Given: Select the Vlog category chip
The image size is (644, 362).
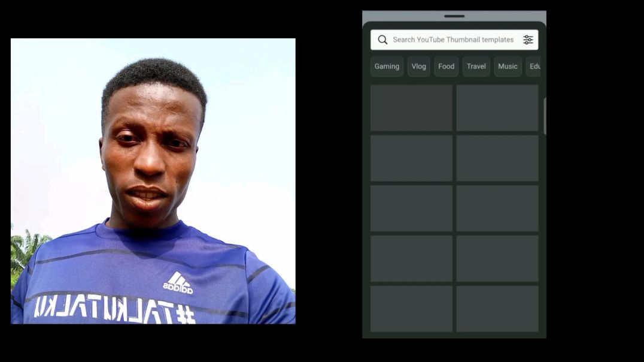Looking at the screenshot, I should (418, 67).
